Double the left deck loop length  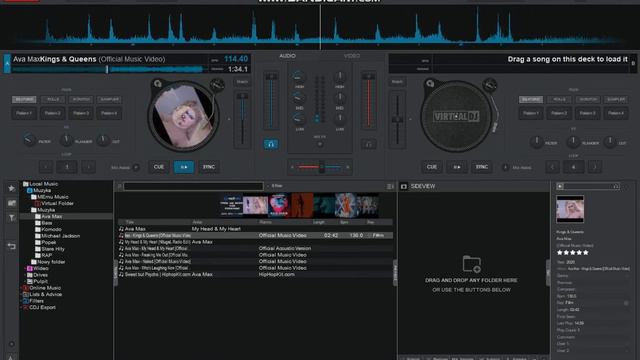(89, 167)
